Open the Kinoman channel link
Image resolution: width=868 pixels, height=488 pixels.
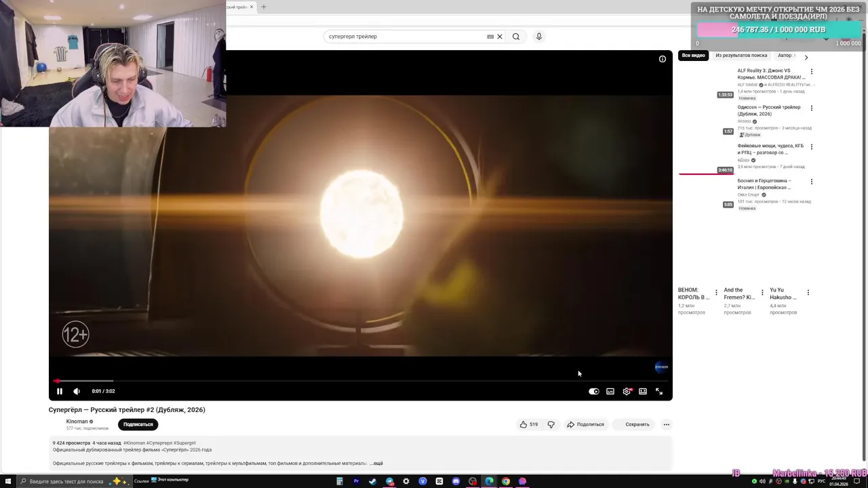[77, 422]
